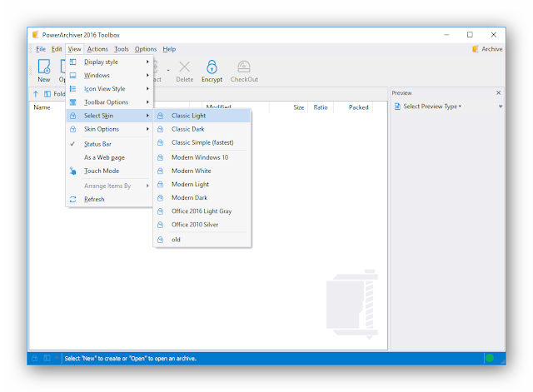Click the skin icon beside Modern White
The image size is (533, 392).
pos(161,171)
